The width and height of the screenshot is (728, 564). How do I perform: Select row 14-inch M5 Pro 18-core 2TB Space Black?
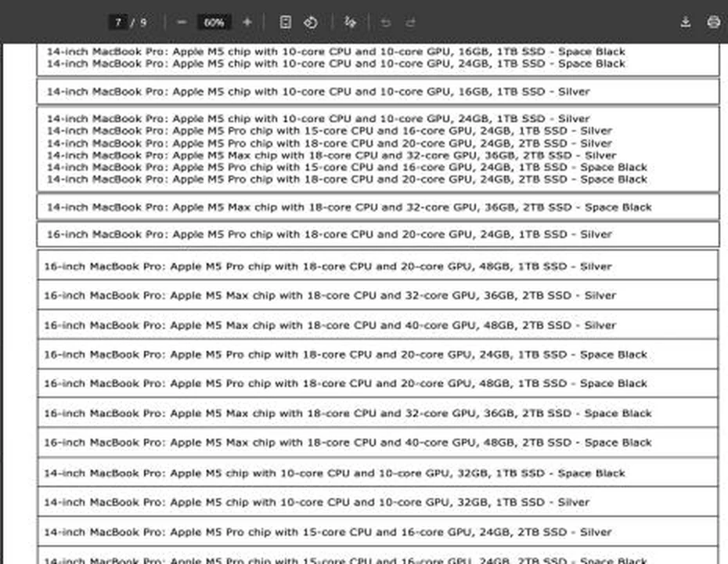(x=347, y=179)
